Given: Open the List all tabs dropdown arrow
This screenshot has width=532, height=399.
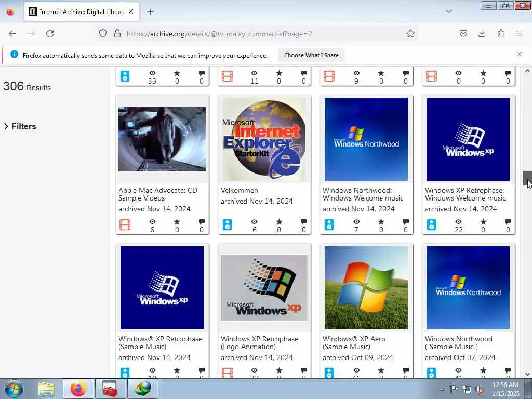Looking at the screenshot, I should pyautogui.click(x=448, y=11).
